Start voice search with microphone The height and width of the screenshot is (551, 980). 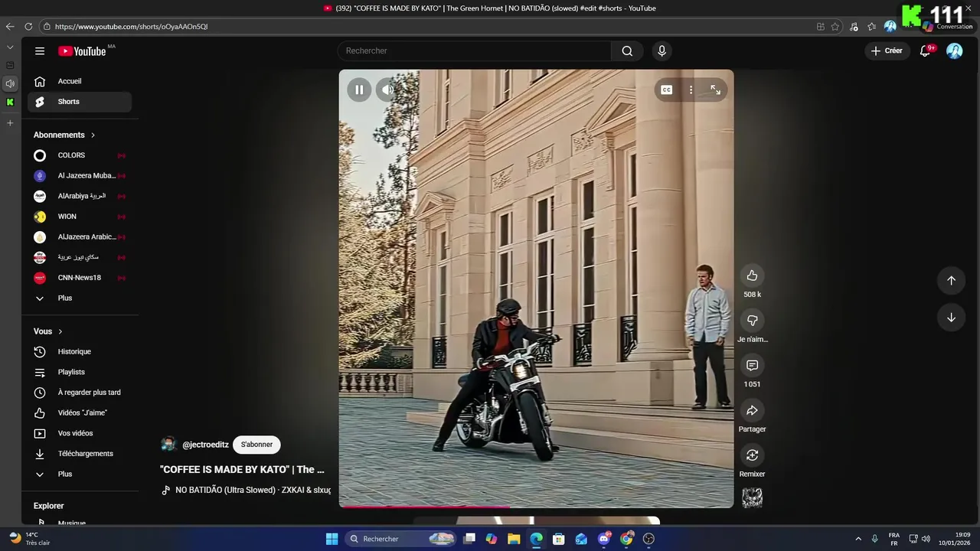click(x=661, y=51)
